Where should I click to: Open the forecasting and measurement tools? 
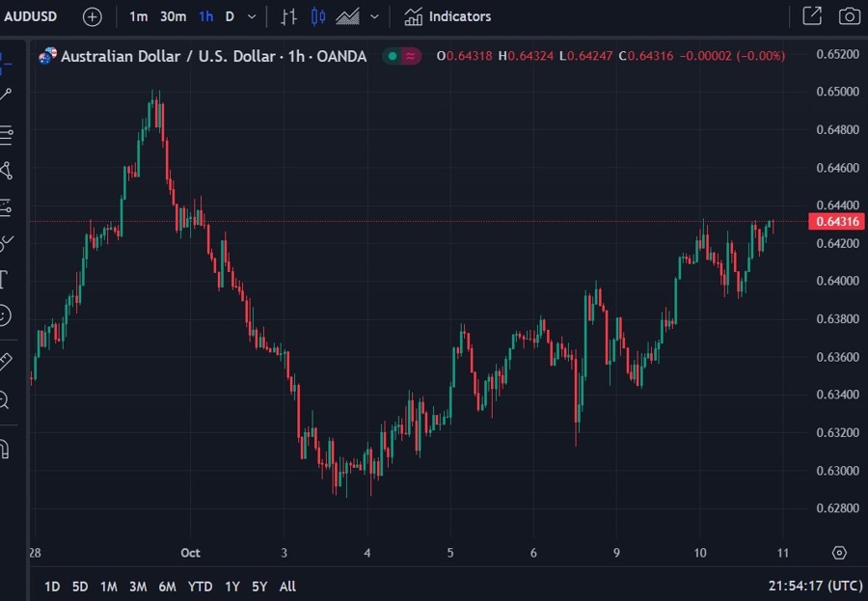(6, 207)
